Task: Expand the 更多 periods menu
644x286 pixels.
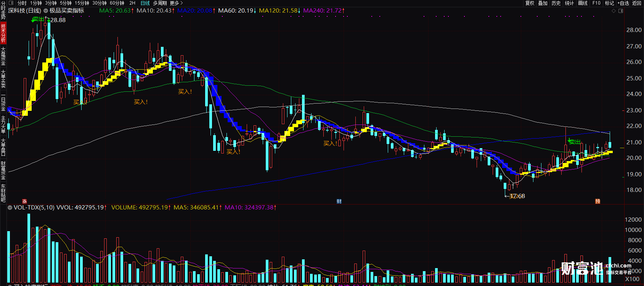Action: (176, 3)
